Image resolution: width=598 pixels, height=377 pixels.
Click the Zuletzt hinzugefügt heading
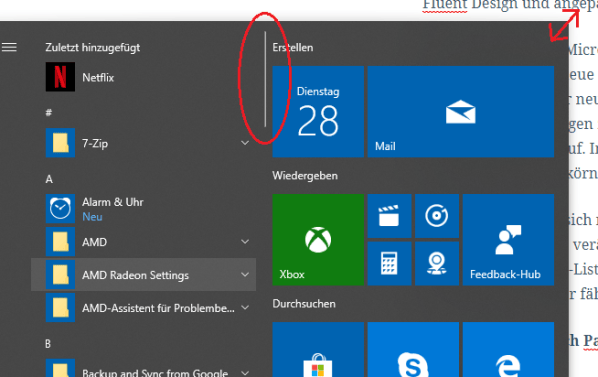tap(93, 48)
